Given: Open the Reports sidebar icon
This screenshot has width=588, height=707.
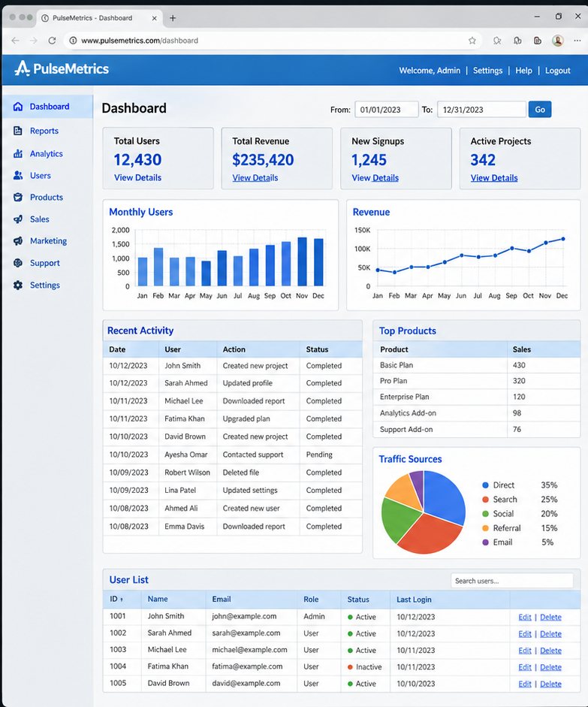Looking at the screenshot, I should pos(18,131).
